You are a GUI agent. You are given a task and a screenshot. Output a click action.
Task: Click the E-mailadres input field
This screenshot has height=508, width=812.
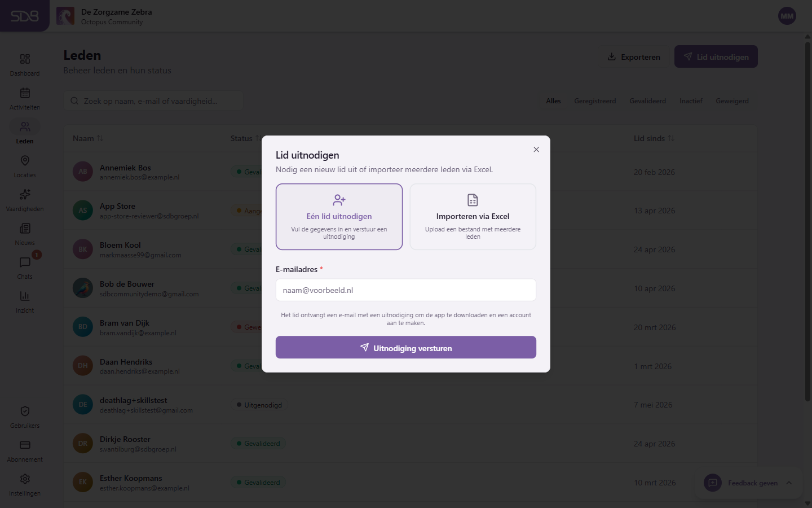click(406, 290)
